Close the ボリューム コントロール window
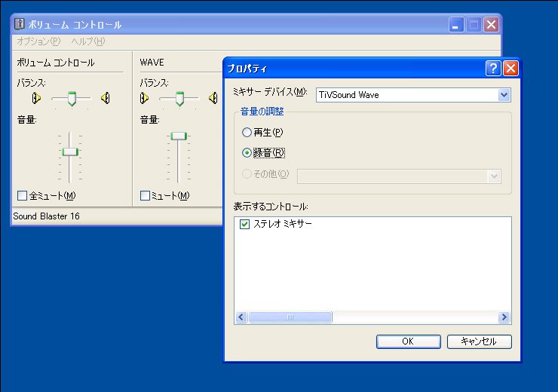The image size is (558, 392). coord(491,25)
